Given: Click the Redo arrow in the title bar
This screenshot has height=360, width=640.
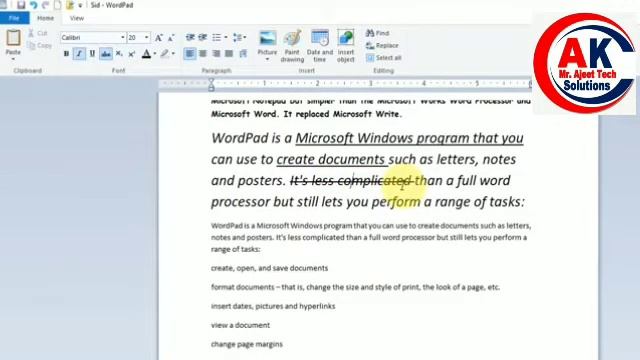Looking at the screenshot, I should click(x=45, y=5).
